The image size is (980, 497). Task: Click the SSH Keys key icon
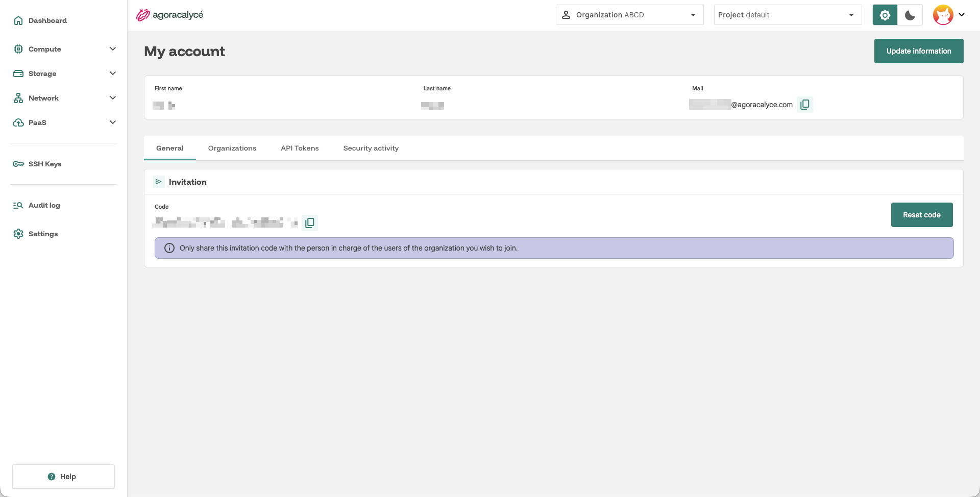click(x=18, y=164)
